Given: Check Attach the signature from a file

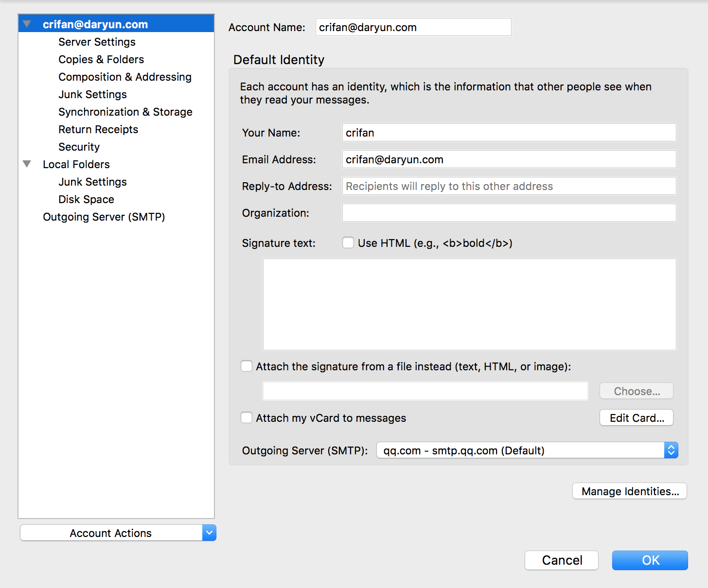Looking at the screenshot, I should [247, 366].
